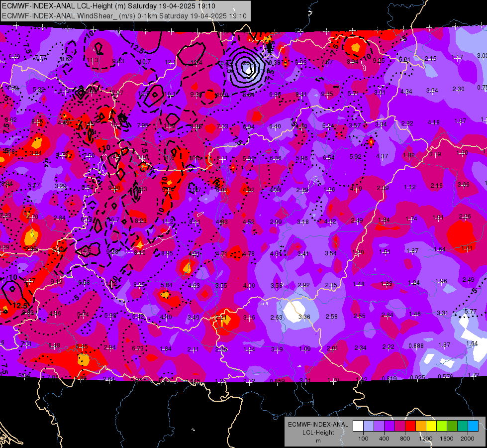
Task: Click the grid value 7.77
Action: 41,58
